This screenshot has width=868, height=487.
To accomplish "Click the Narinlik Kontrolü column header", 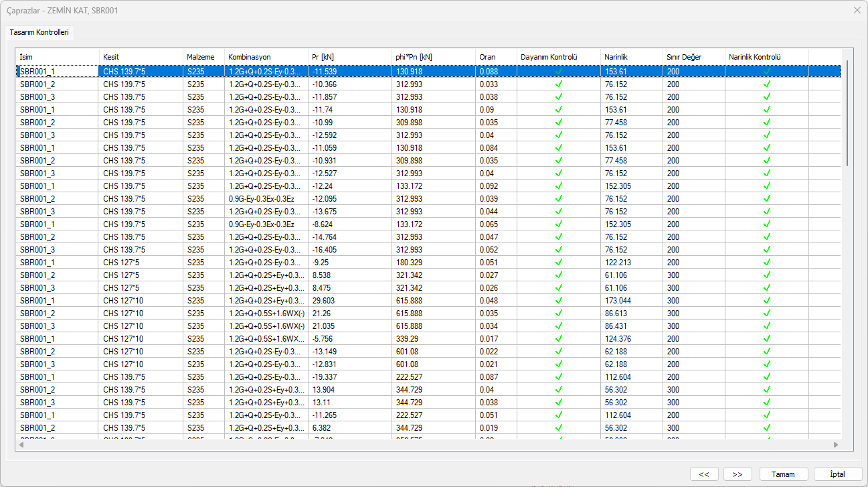I will pyautogui.click(x=766, y=57).
